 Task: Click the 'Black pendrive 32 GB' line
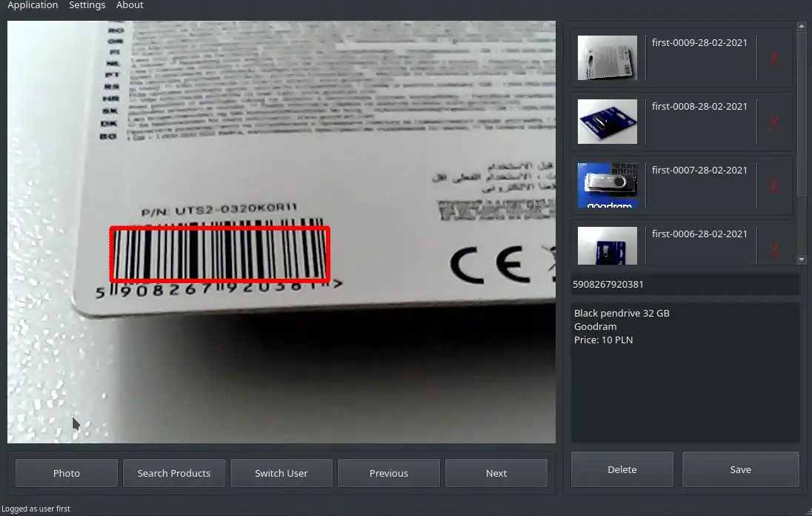(x=622, y=313)
